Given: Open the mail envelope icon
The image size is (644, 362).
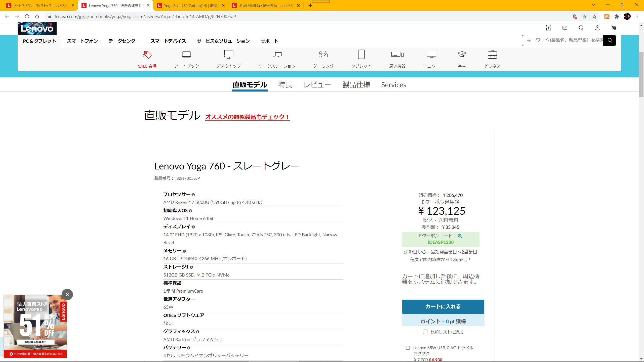Looking at the screenshot, I should [x=565, y=28].
